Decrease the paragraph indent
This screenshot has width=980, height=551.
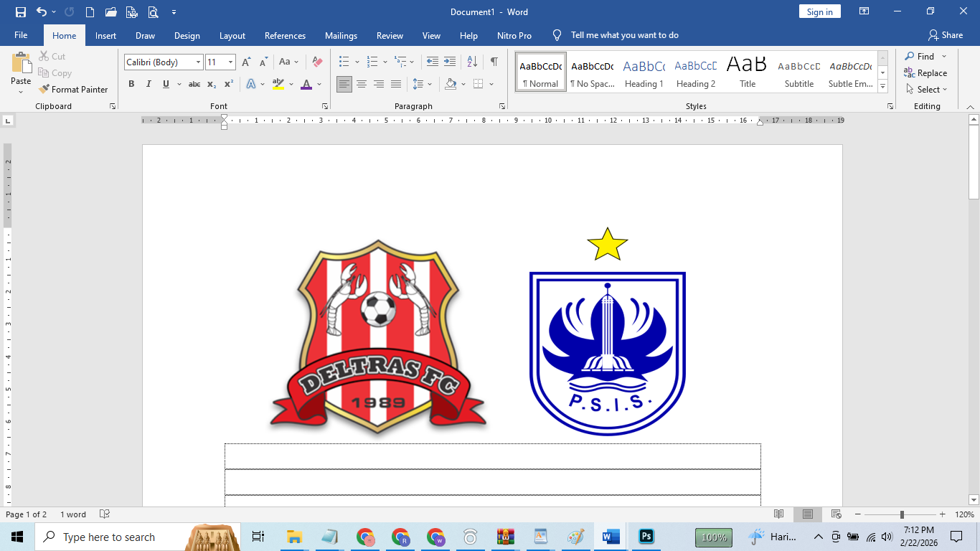pos(432,62)
